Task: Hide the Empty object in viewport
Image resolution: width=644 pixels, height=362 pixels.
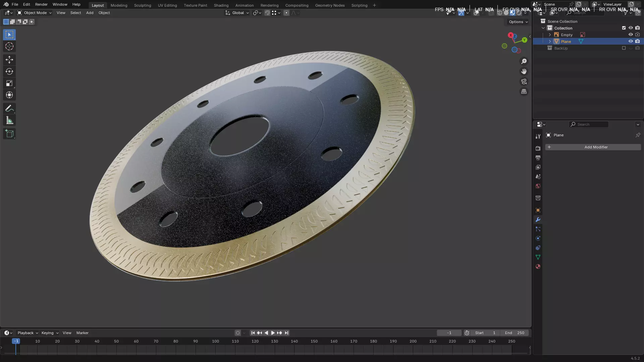Action: click(631, 35)
